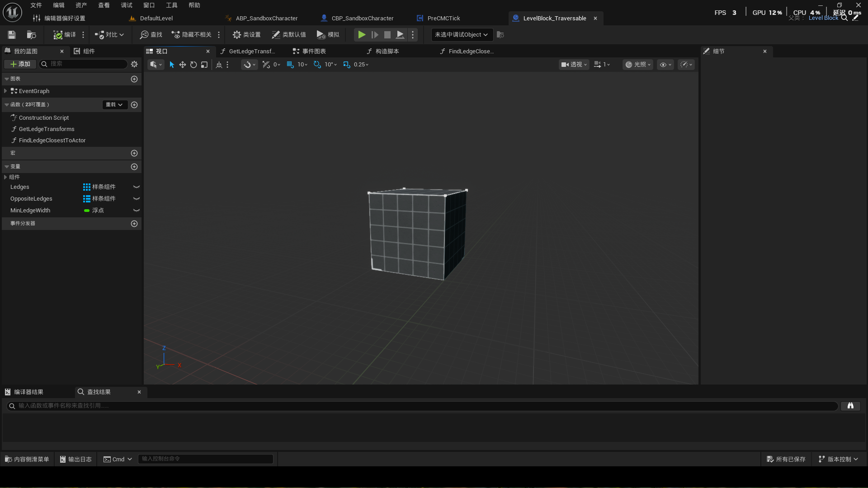This screenshot has height=488, width=868.
Task: Open the debug object dropdown
Action: click(462, 35)
